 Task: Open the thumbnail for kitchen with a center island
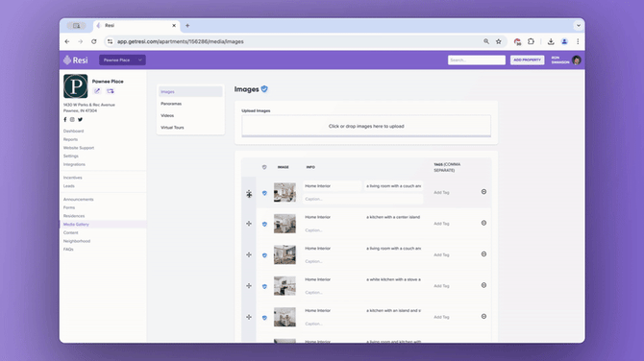click(285, 224)
